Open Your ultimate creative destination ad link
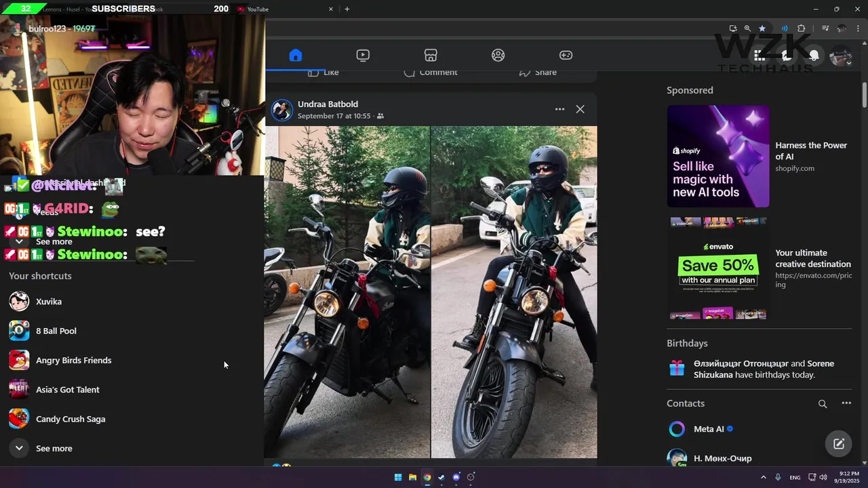868x488 pixels. pos(812,258)
